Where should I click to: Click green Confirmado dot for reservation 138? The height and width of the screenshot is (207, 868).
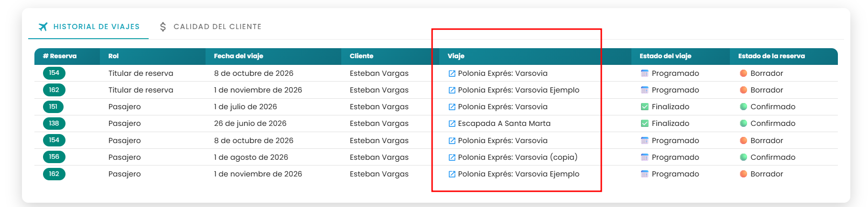[743, 124]
